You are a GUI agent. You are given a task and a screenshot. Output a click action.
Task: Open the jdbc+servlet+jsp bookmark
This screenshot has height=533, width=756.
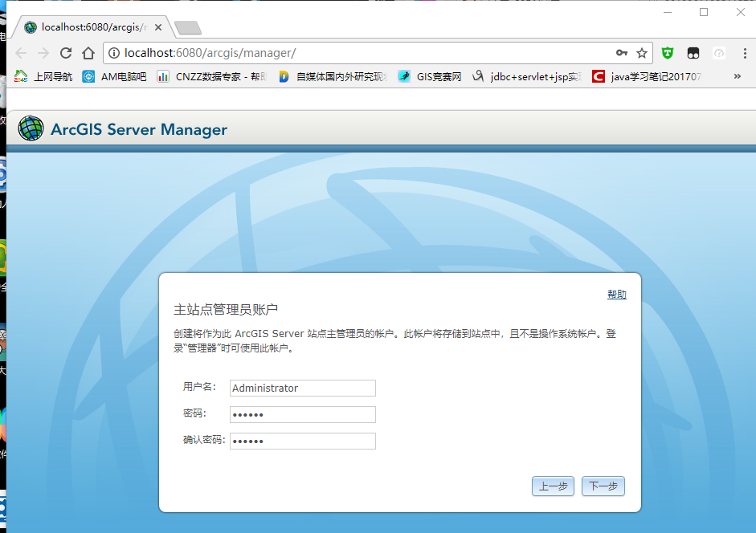tap(527, 76)
